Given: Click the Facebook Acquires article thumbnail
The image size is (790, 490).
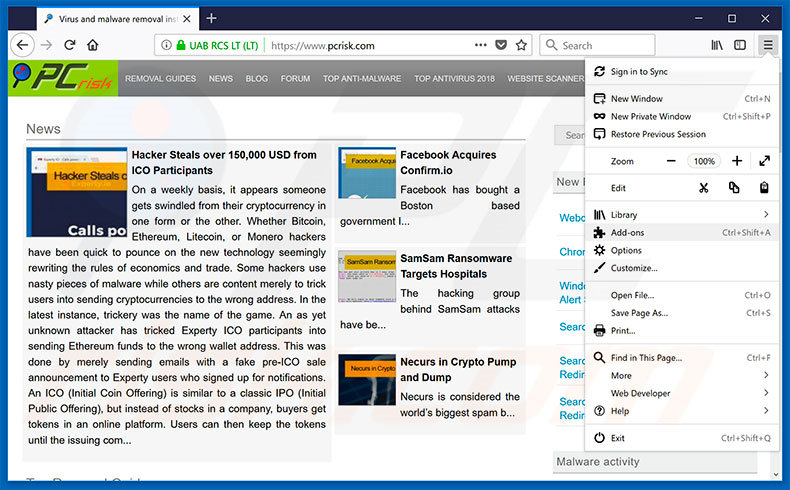Looking at the screenshot, I should pyautogui.click(x=367, y=173).
